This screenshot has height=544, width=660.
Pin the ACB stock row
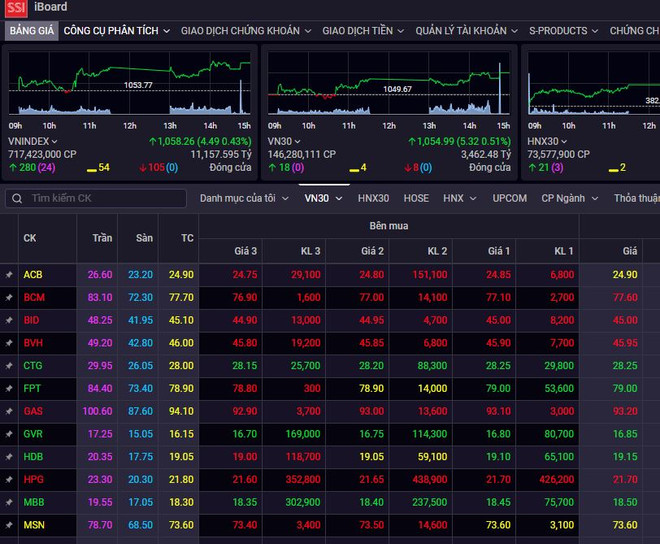coord(9,275)
